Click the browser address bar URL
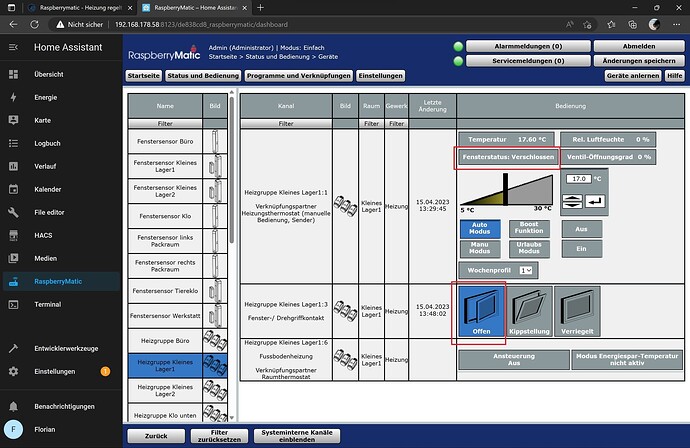This screenshot has height=448, width=690. [x=201, y=25]
